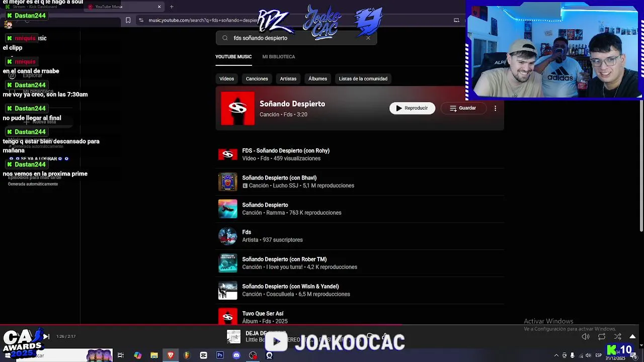This screenshot has height=362, width=644.
Task: Click the cast/screen icon at address bar right end
Action: [x=456, y=20]
